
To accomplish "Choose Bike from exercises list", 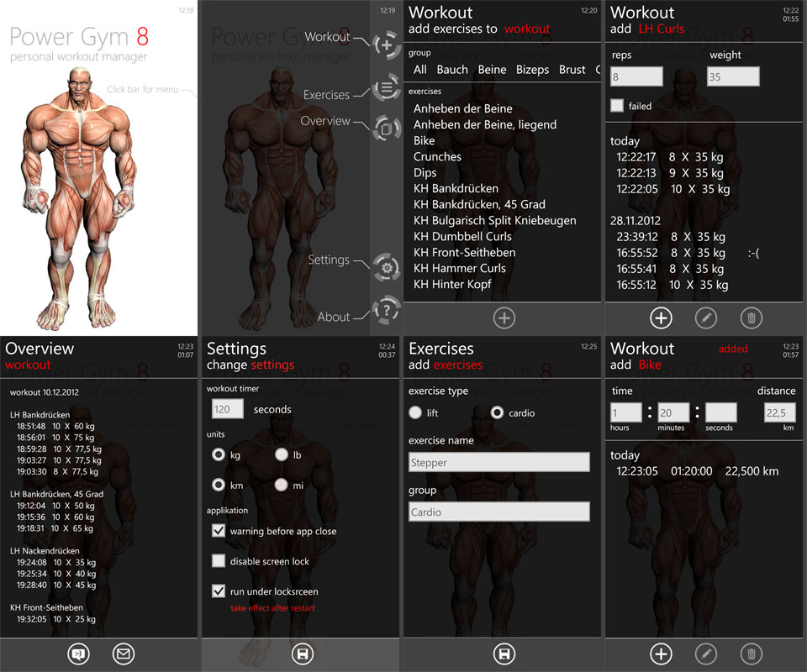I will pyautogui.click(x=424, y=140).
